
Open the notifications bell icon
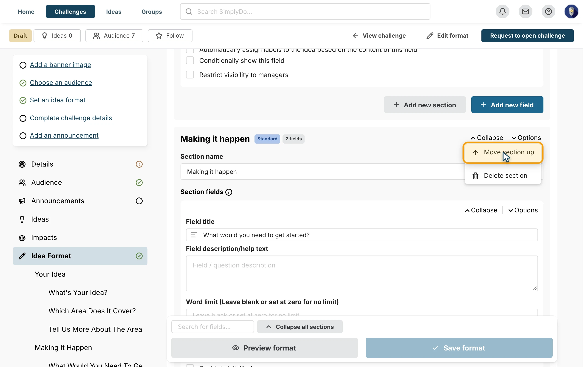[x=502, y=11]
